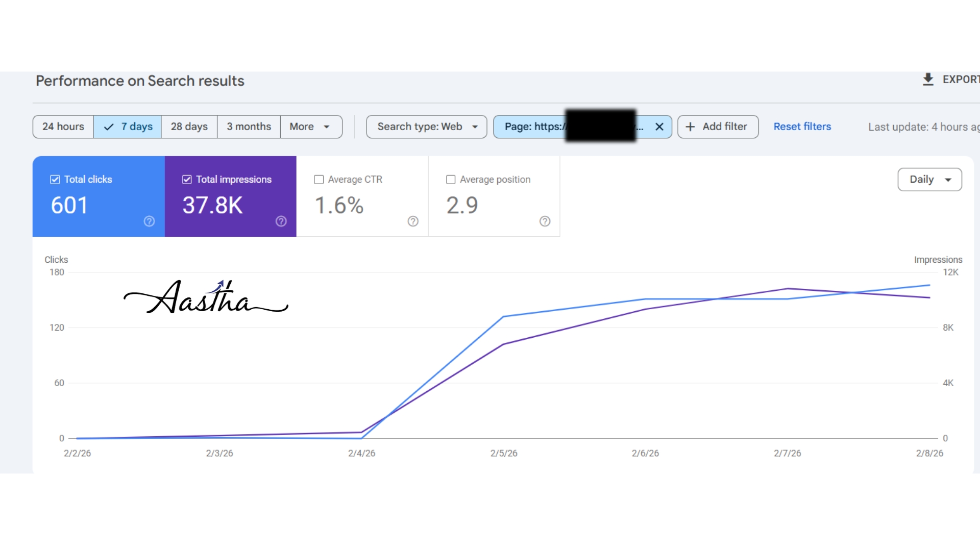Click the checkmark icon beside 7 days
980x551 pixels.
point(109,127)
